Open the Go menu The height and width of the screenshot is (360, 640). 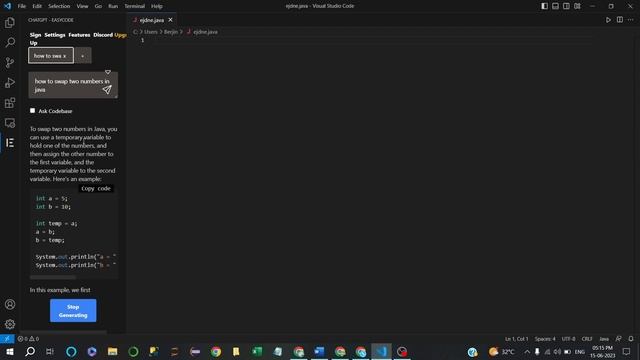pos(98,6)
